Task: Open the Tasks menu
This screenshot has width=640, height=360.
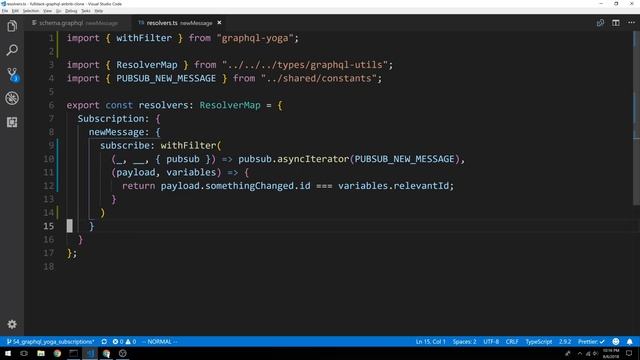Action: click(86, 11)
